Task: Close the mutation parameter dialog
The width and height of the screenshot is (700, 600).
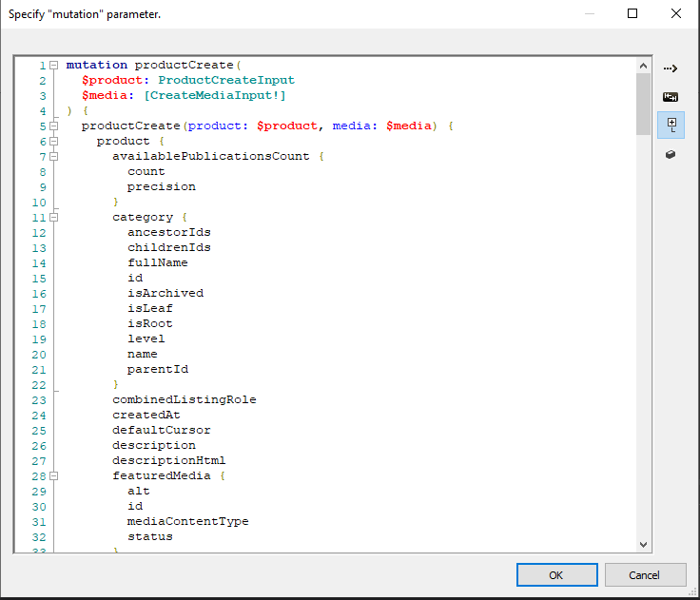Action: coord(676,14)
